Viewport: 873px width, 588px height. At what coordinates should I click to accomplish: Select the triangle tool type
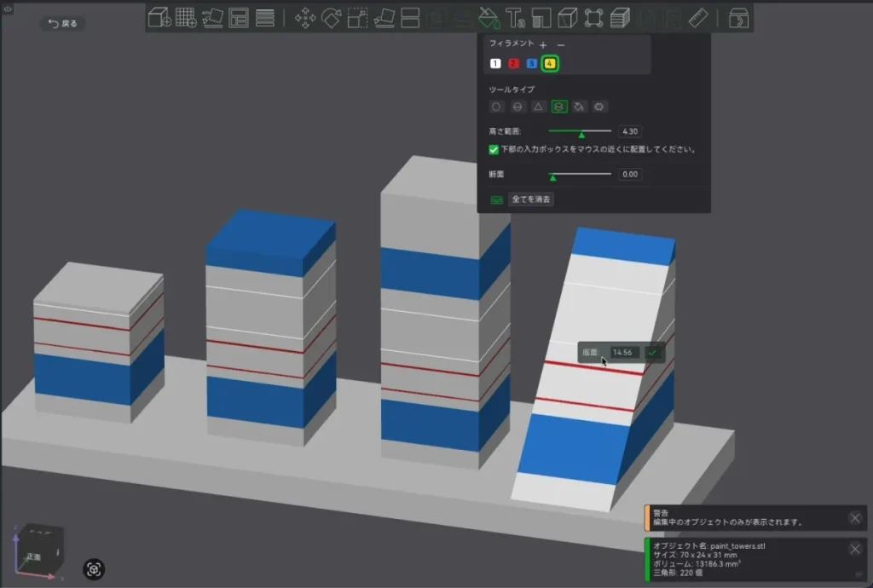pos(538,107)
